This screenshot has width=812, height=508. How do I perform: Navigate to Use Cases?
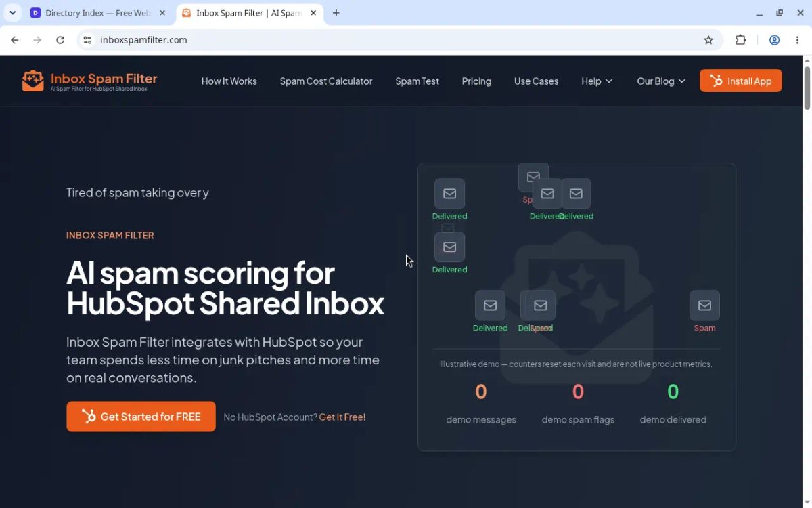536,81
